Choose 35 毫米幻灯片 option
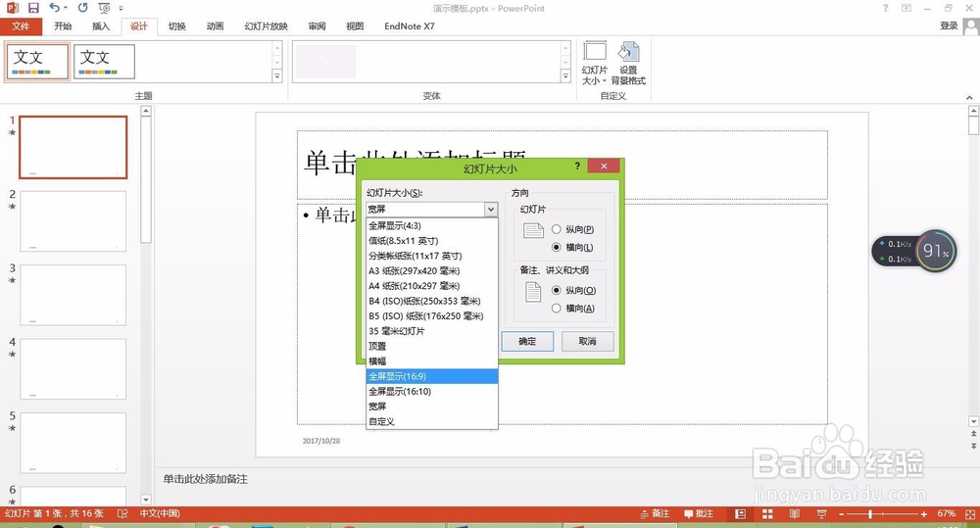The width and height of the screenshot is (980, 528). click(x=432, y=331)
